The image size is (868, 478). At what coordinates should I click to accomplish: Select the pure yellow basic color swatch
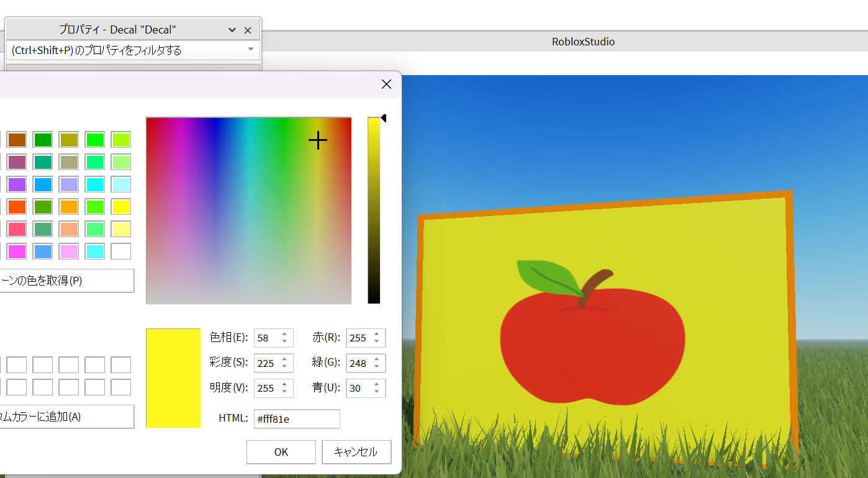[121, 206]
